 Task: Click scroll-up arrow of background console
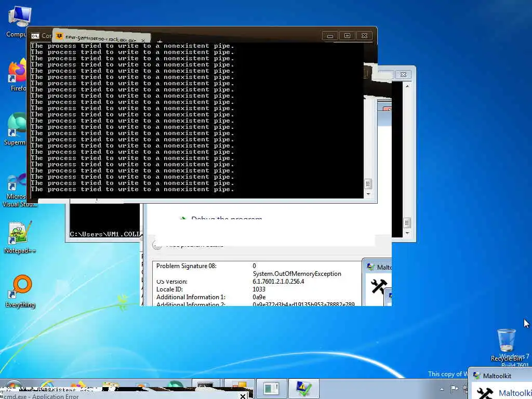(407, 86)
